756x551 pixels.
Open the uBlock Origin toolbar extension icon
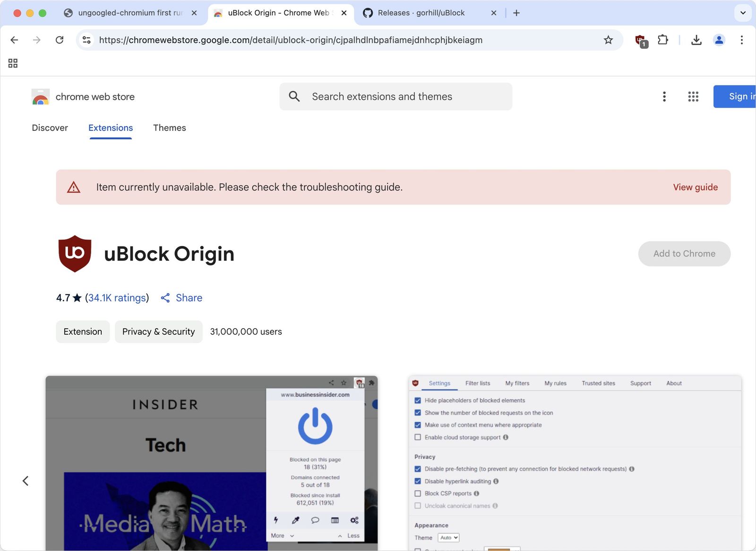coord(641,40)
